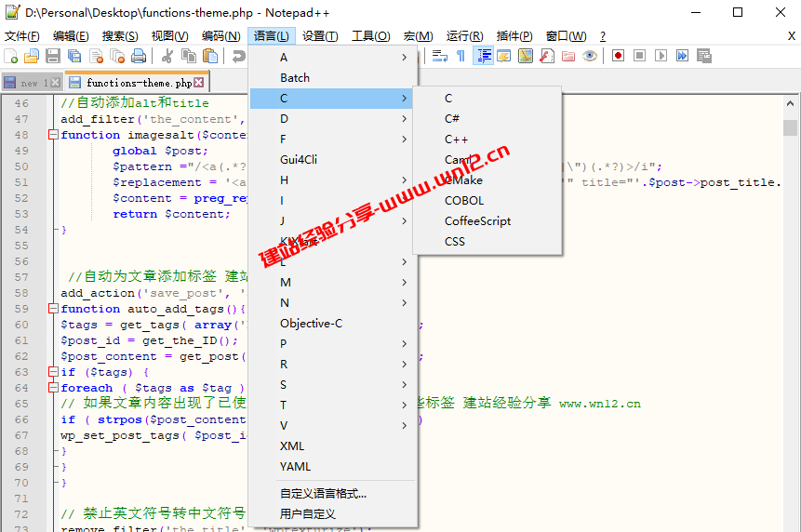Collapse the if ($tags) fold at line 63

point(53,372)
